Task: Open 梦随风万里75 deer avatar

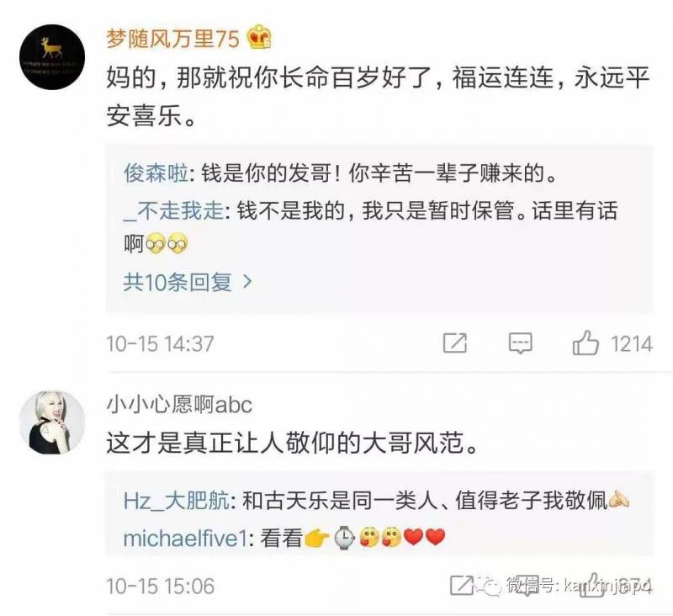Action: pyautogui.click(x=52, y=57)
